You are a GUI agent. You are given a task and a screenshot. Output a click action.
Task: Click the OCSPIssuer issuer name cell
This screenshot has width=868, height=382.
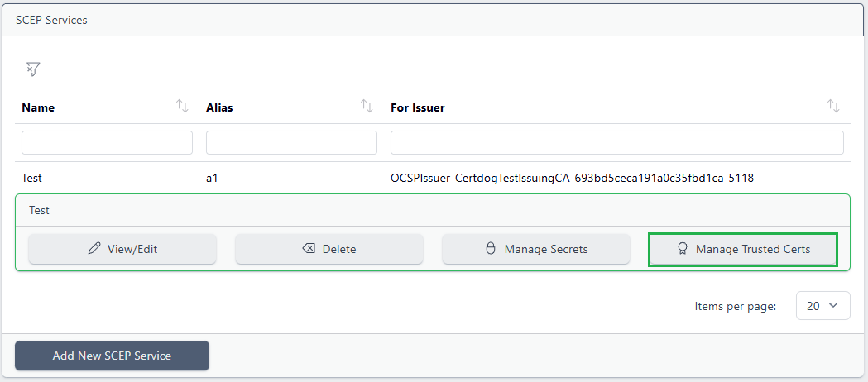[x=572, y=178]
